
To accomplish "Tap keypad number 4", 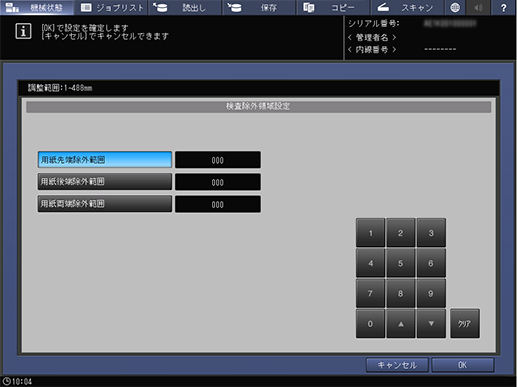I will tap(370, 263).
